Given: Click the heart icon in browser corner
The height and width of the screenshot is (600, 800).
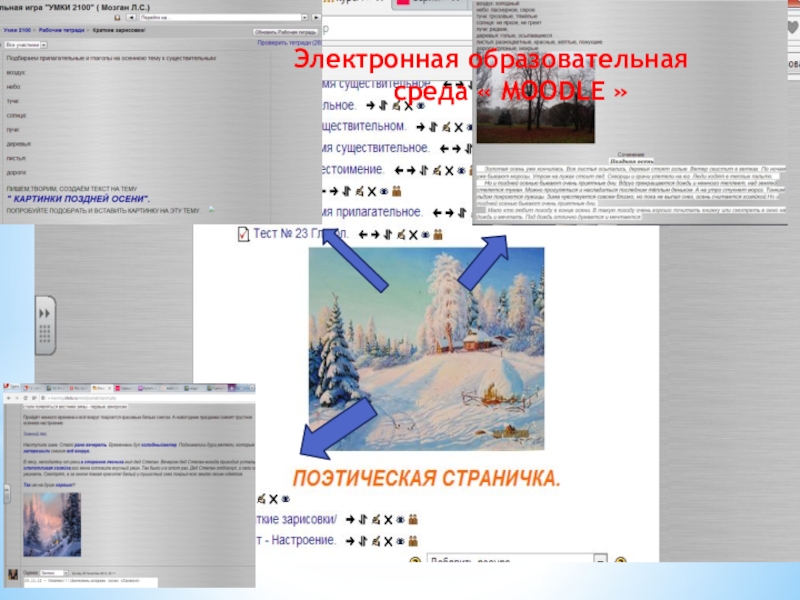Looking at the screenshot, I should click(x=793, y=27).
